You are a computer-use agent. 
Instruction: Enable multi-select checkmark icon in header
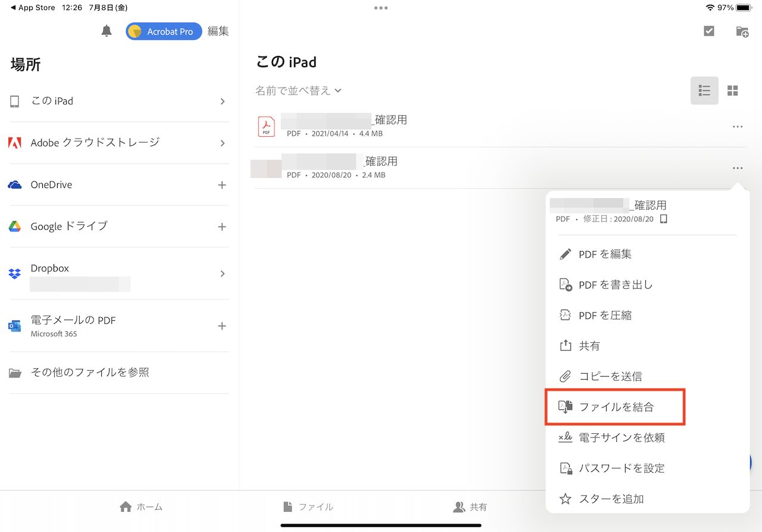(x=709, y=32)
